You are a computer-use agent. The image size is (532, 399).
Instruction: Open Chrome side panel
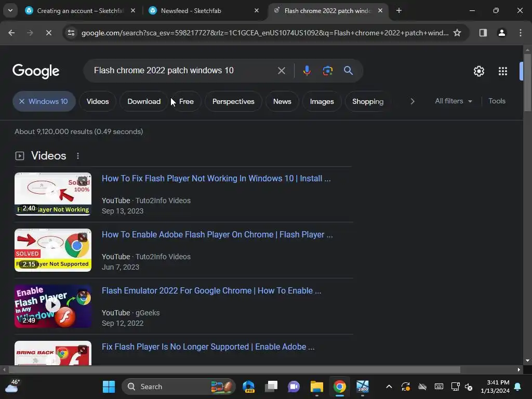tap(483, 33)
